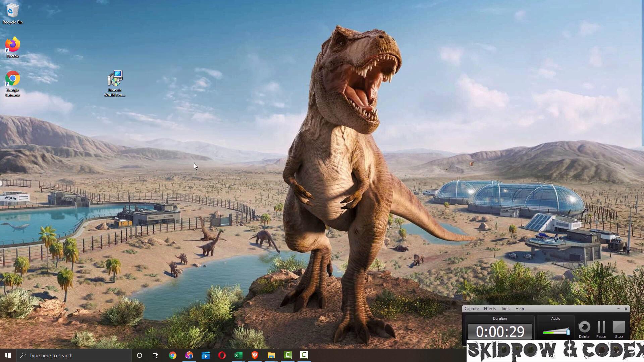This screenshot has width=644, height=362.
Task: Click the taskbar search box
Action: 74,355
